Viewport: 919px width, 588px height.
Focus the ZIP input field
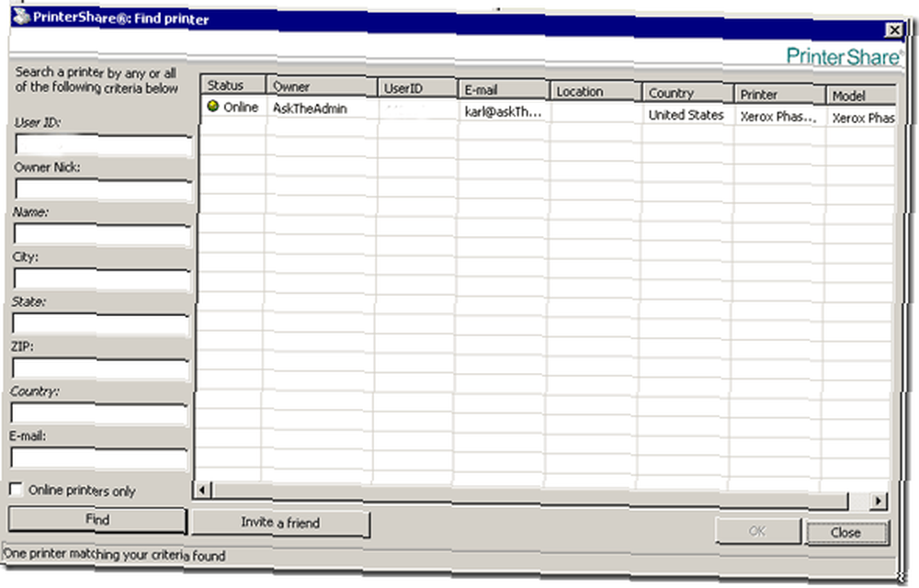pos(100,369)
